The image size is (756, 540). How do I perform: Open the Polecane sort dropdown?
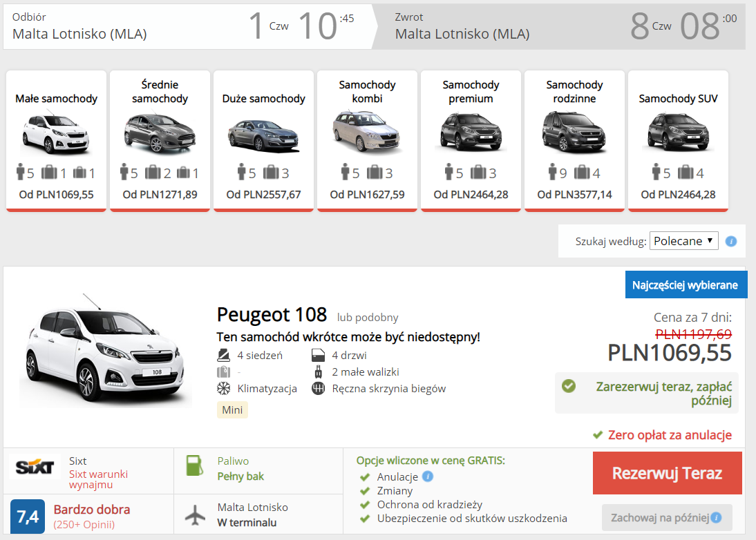(x=683, y=241)
